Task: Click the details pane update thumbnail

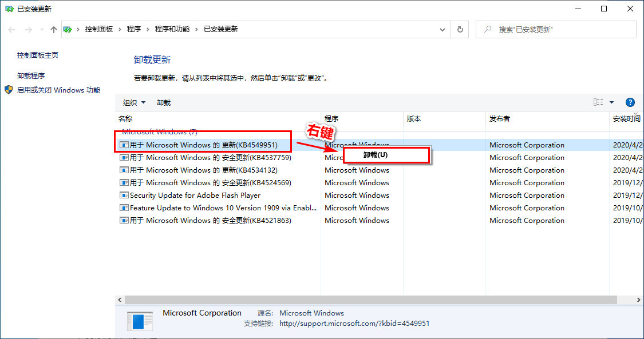Action: coord(140,321)
